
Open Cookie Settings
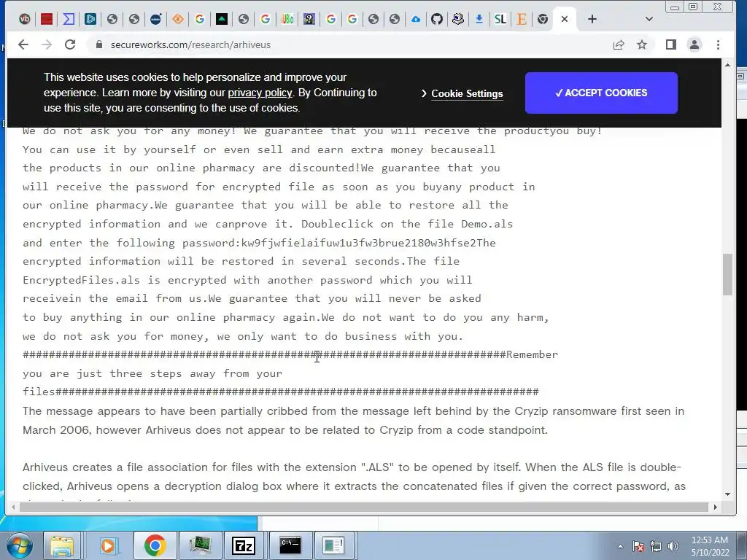click(467, 94)
